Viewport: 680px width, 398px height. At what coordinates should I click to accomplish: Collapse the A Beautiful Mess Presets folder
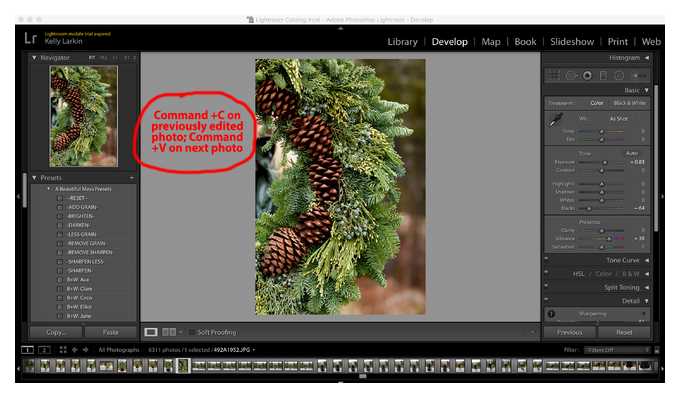(x=49, y=189)
